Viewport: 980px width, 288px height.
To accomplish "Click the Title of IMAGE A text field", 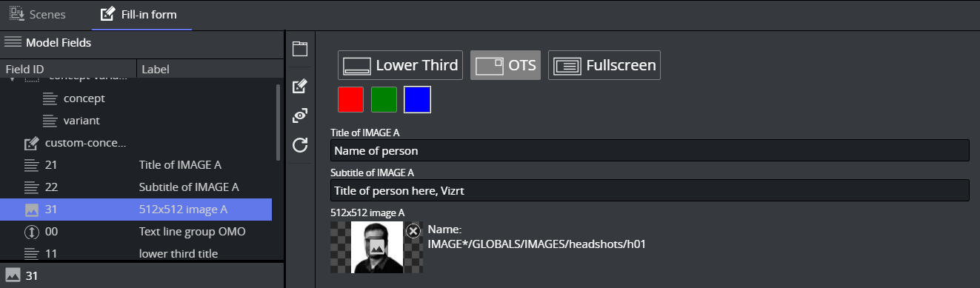I will (650, 150).
